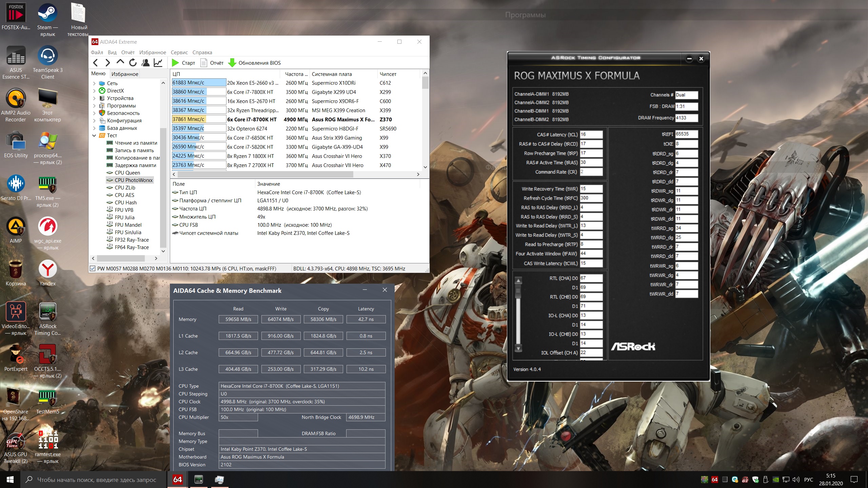Collapse the Тест tree node
The width and height of the screenshot is (868, 488).
tap(94, 136)
